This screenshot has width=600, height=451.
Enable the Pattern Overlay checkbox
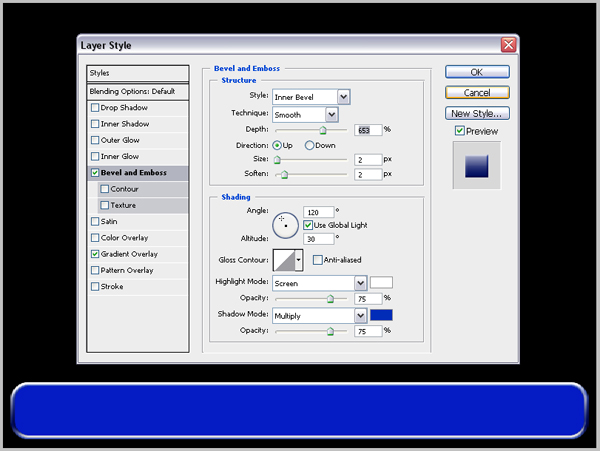pyautogui.click(x=95, y=270)
